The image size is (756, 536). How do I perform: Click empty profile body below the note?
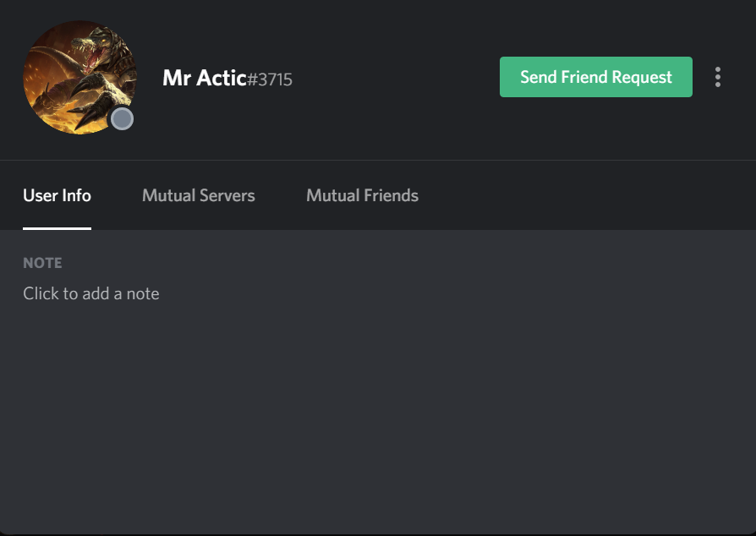pyautogui.click(x=378, y=414)
